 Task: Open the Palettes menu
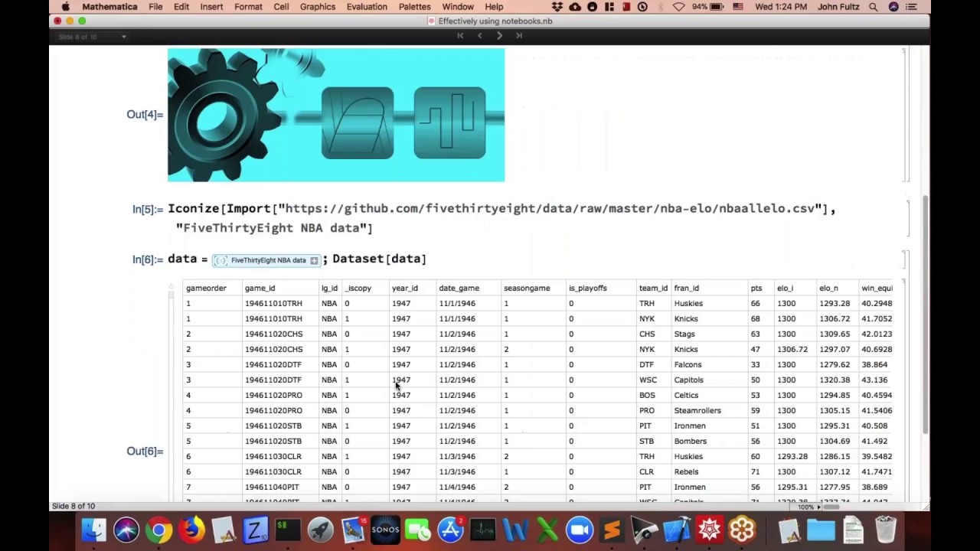414,7
